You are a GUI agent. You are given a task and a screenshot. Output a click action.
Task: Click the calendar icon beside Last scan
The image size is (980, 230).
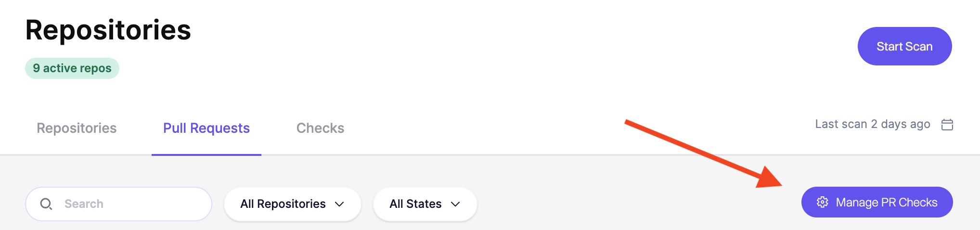(x=947, y=125)
